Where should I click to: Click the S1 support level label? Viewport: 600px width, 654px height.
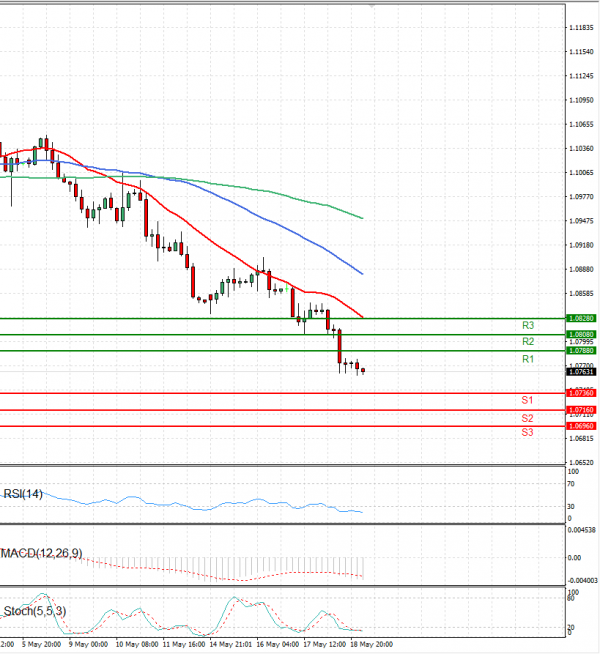tap(527, 400)
